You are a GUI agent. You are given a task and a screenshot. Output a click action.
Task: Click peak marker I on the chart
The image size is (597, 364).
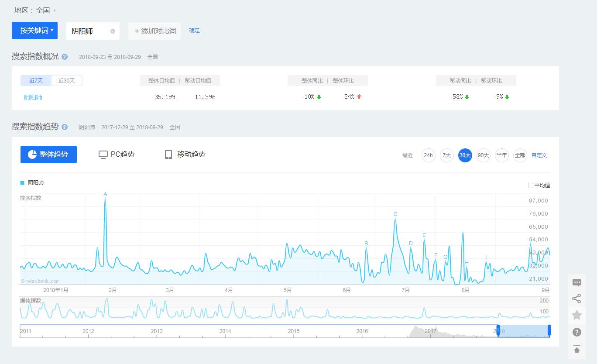coord(486,257)
